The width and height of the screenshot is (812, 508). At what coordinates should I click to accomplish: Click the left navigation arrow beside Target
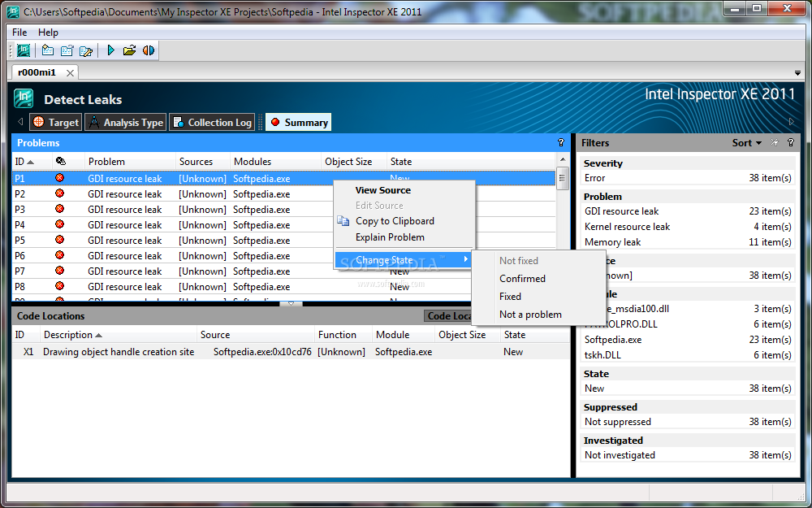20,122
